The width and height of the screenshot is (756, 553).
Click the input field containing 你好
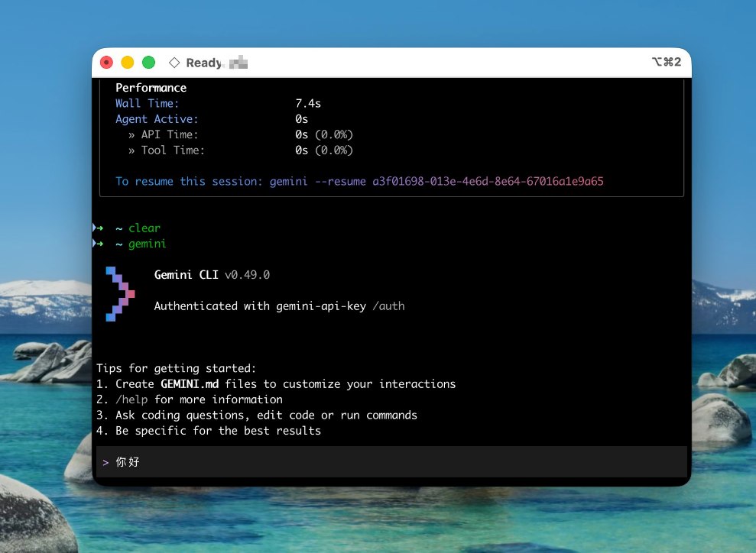click(x=391, y=462)
